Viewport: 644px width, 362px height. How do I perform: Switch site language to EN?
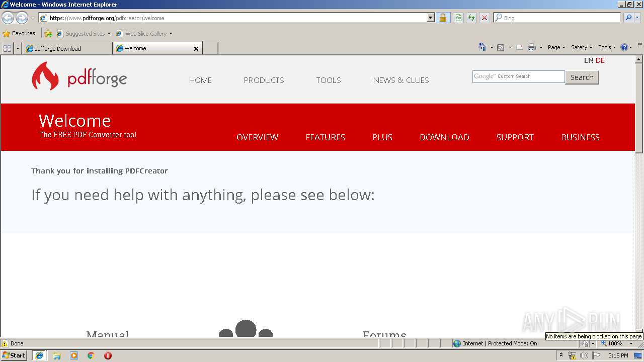point(589,60)
